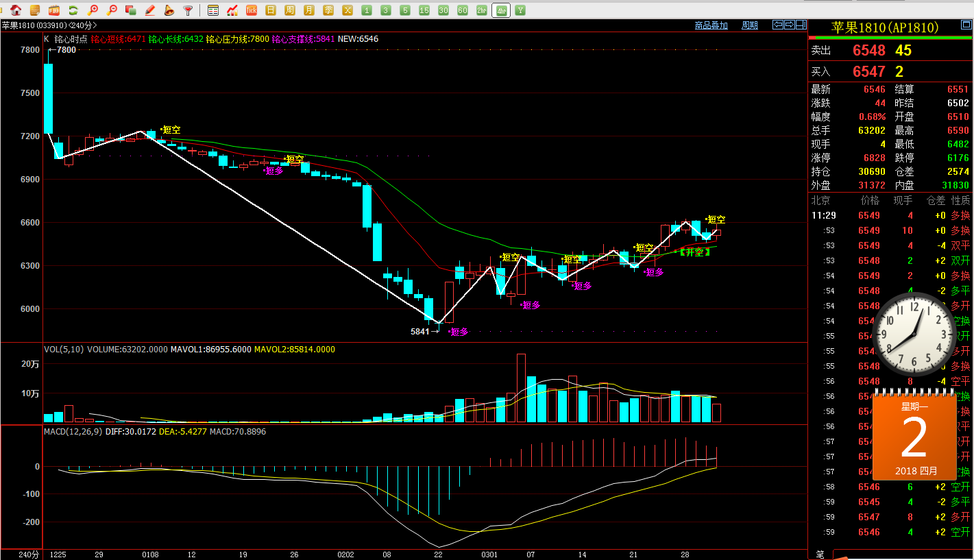Open the 商品叠加 overlay link
Image resolution: width=974 pixels, height=560 pixels.
711,25
